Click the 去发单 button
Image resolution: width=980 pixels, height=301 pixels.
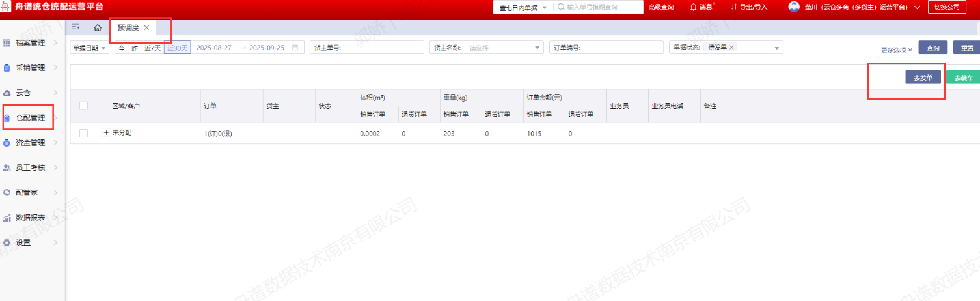coord(923,78)
